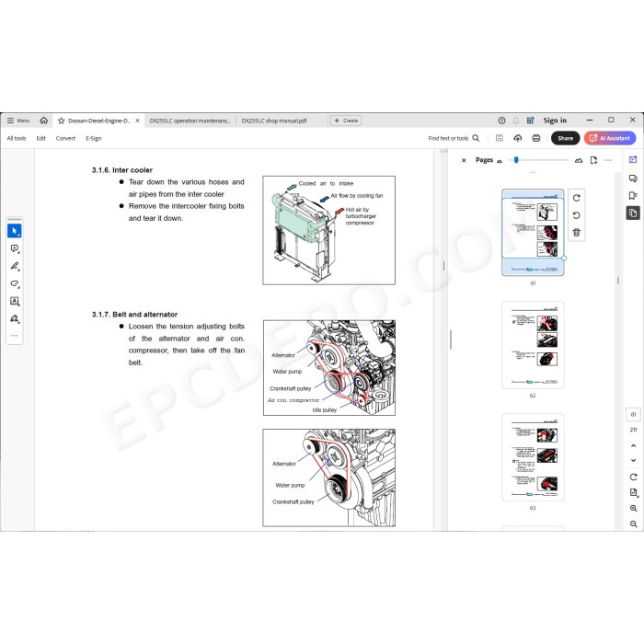
Task: Close the Pages panel
Action: coord(464,161)
